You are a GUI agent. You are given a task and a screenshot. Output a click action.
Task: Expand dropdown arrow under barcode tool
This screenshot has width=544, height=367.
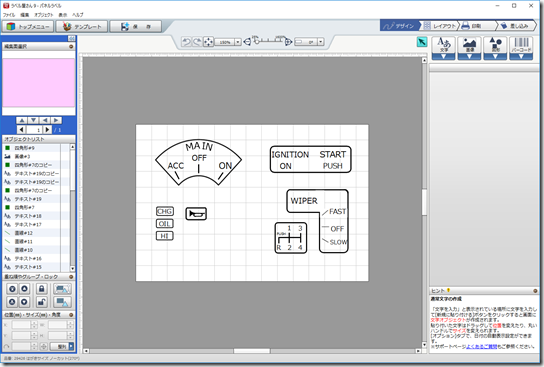point(521,57)
